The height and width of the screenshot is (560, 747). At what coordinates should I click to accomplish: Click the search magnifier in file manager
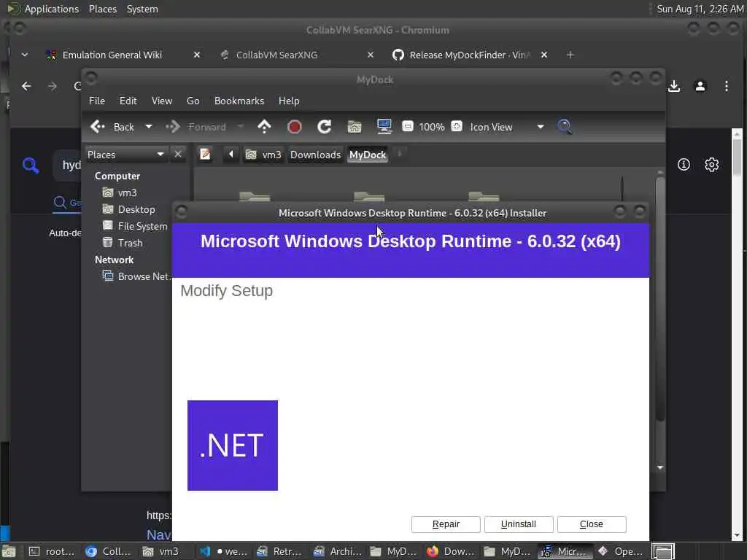(x=565, y=127)
